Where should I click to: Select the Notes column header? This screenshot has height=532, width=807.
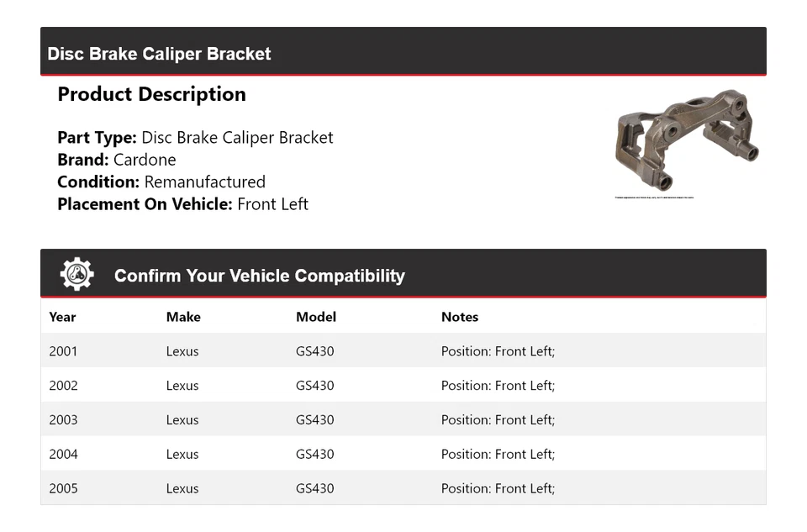click(x=460, y=317)
